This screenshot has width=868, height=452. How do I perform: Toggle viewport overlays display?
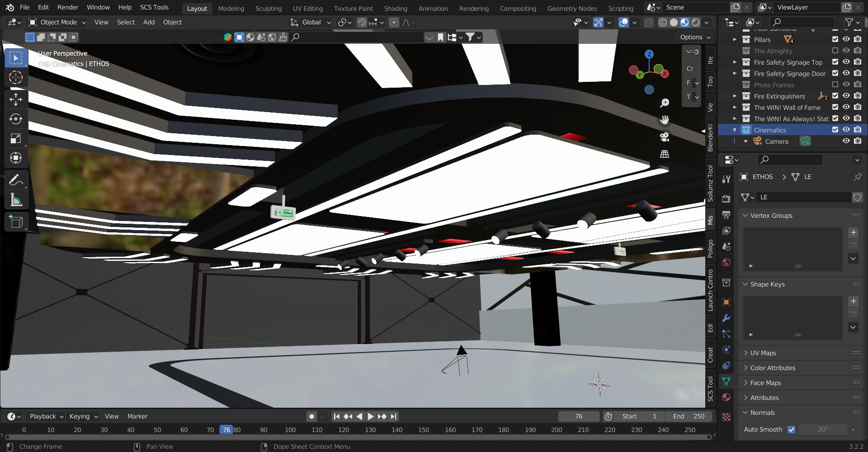[x=623, y=22]
